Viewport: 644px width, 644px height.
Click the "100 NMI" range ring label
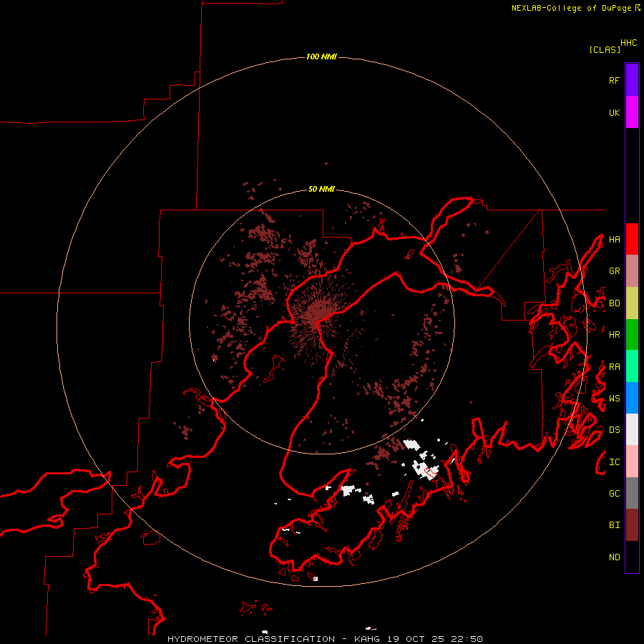[x=321, y=57]
